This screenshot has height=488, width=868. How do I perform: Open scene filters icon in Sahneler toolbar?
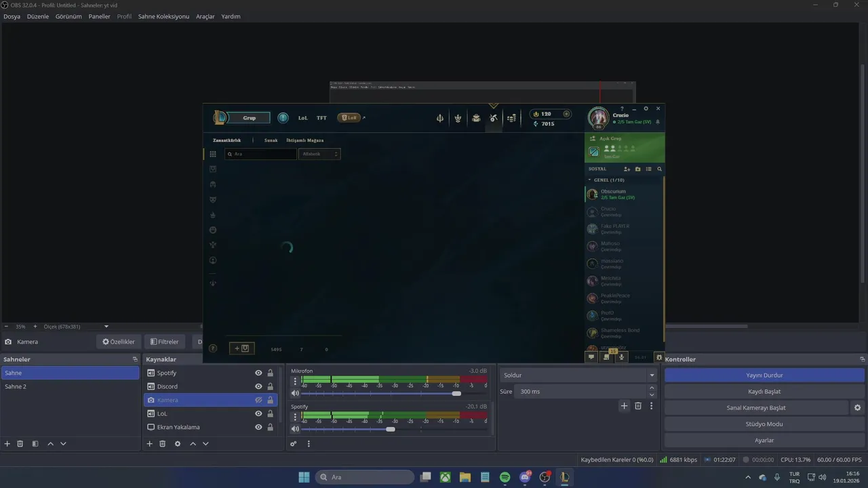pos(35,444)
